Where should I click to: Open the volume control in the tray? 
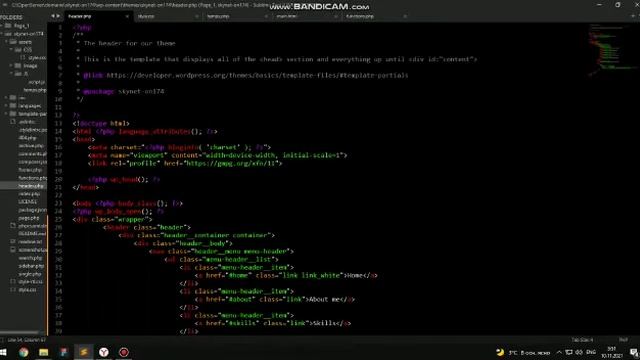pos(579,352)
